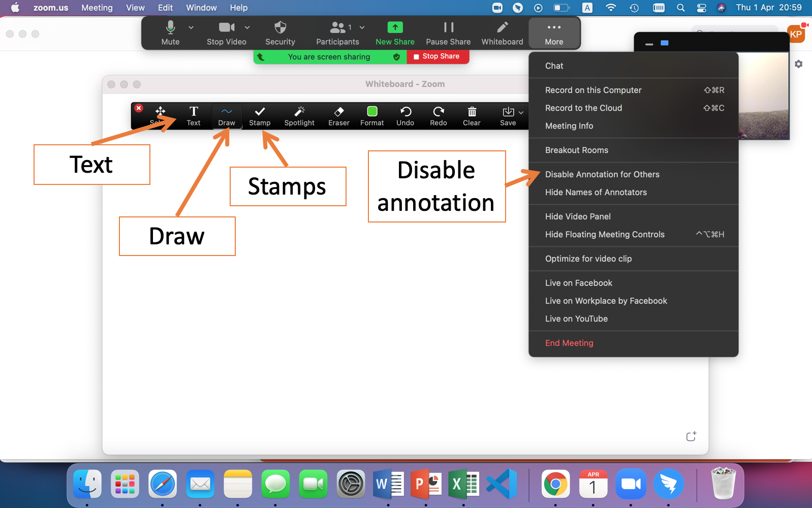Open Breakout Rooms
This screenshot has height=508, width=812.
tap(633, 150)
